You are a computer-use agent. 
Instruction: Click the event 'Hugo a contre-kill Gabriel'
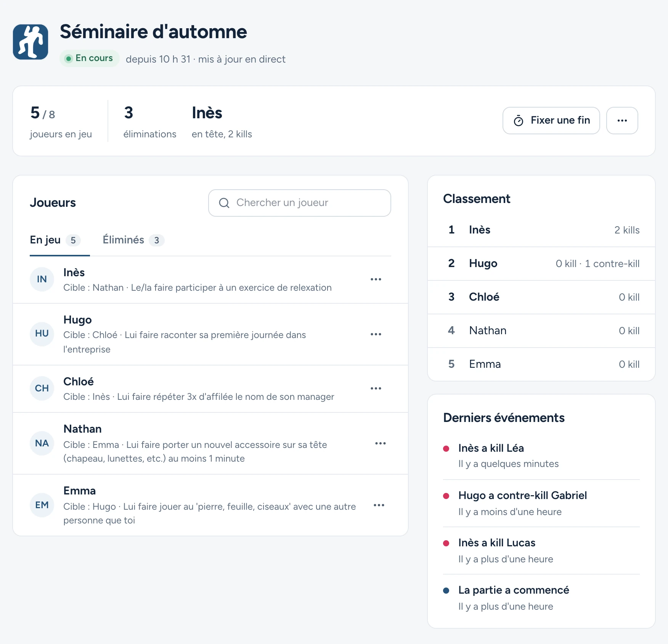[541, 504]
